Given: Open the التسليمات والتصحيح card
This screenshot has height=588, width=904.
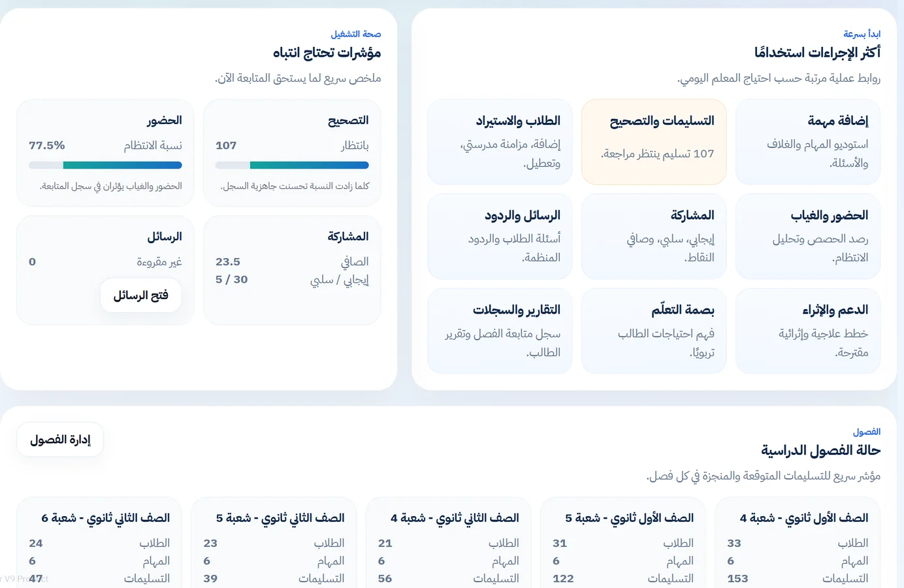Looking at the screenshot, I should pyautogui.click(x=654, y=142).
